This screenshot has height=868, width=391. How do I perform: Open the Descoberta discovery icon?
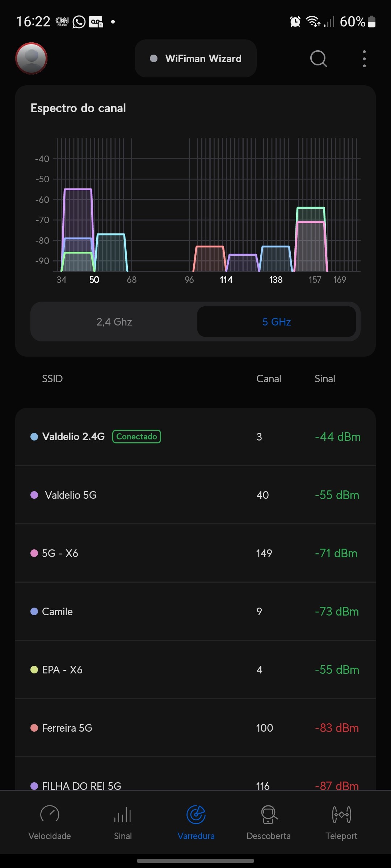269,815
